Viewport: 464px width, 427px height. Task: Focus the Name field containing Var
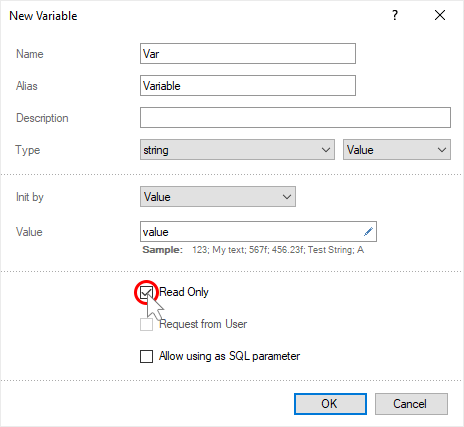click(248, 54)
